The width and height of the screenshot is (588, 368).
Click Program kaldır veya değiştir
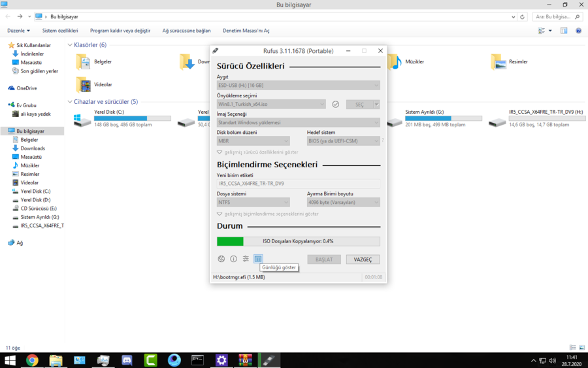(x=120, y=31)
